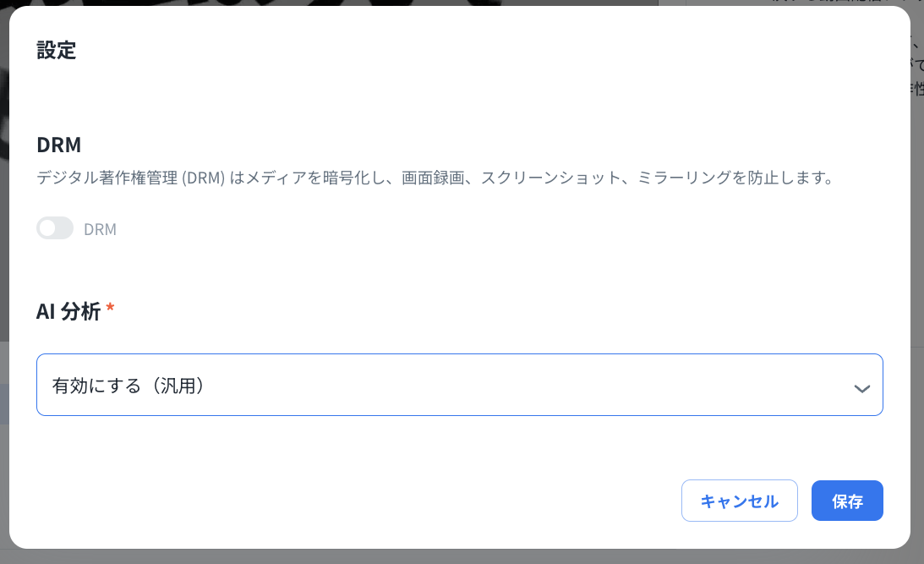
Task: Click the DRM description sentence
Action: pyautogui.click(x=435, y=178)
